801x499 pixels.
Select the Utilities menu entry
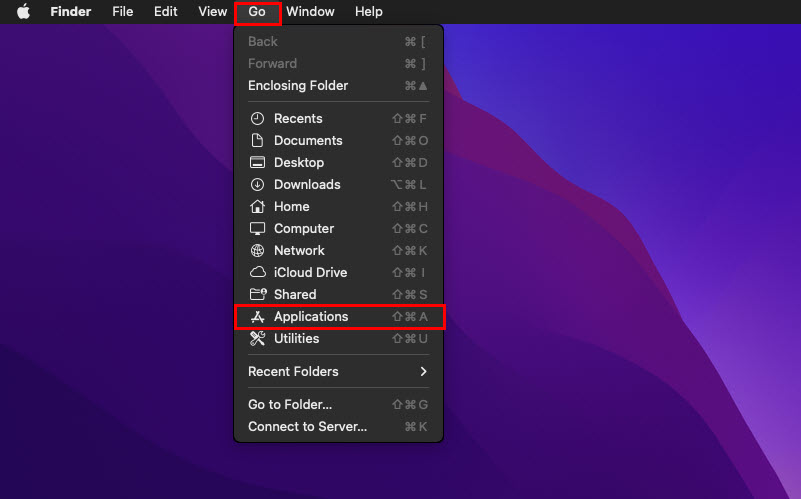(338, 338)
